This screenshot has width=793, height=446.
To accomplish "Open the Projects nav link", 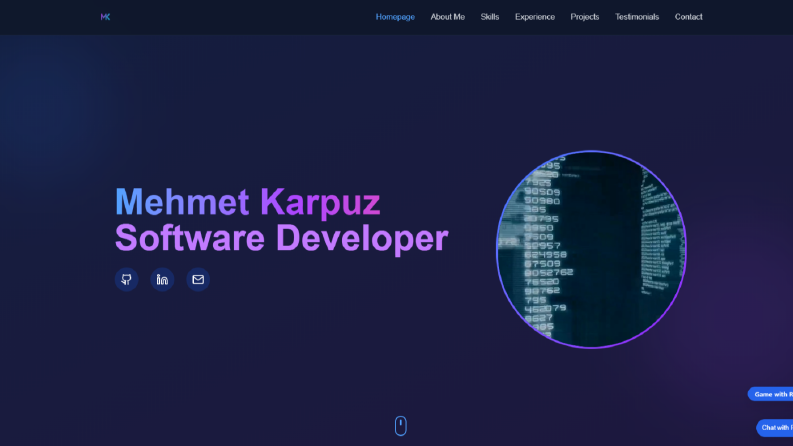I will click(x=585, y=17).
